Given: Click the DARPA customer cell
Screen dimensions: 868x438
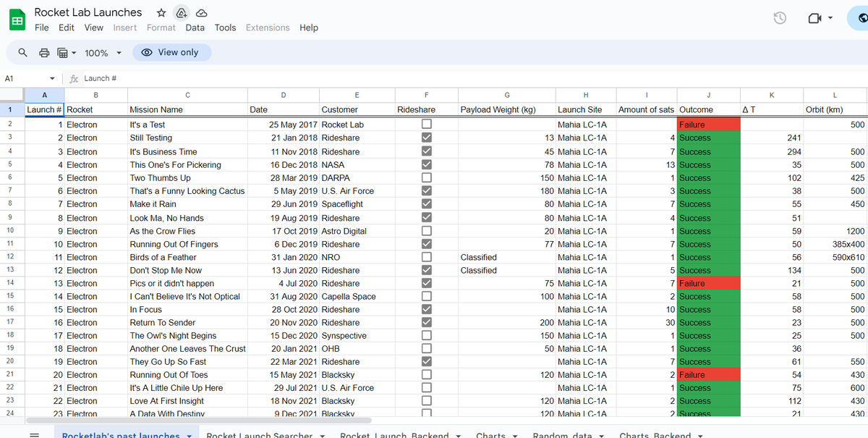Looking at the screenshot, I should coord(357,177).
